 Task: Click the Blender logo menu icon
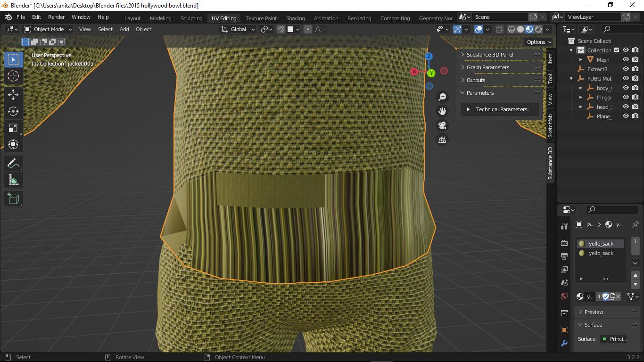tap(8, 17)
